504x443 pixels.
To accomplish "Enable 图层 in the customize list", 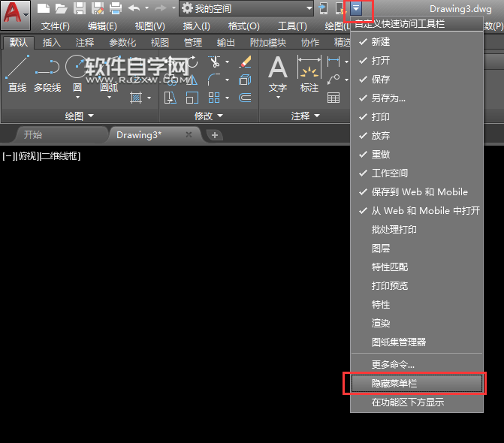I will (x=417, y=249).
